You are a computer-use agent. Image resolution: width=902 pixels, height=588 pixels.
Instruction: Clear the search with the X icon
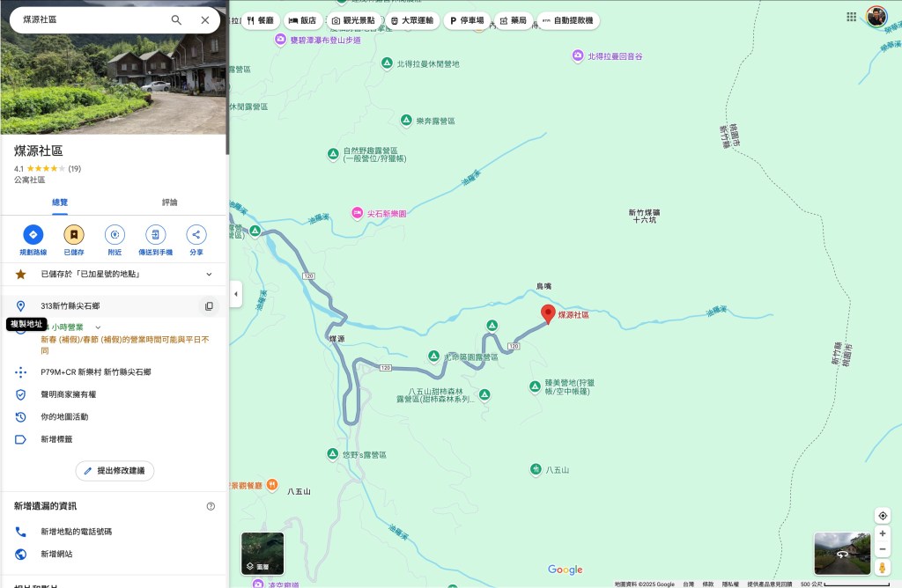[205, 20]
